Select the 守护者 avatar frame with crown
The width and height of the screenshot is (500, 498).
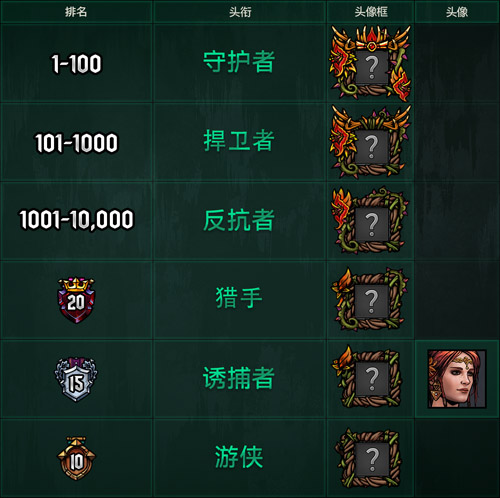pyautogui.click(x=370, y=63)
